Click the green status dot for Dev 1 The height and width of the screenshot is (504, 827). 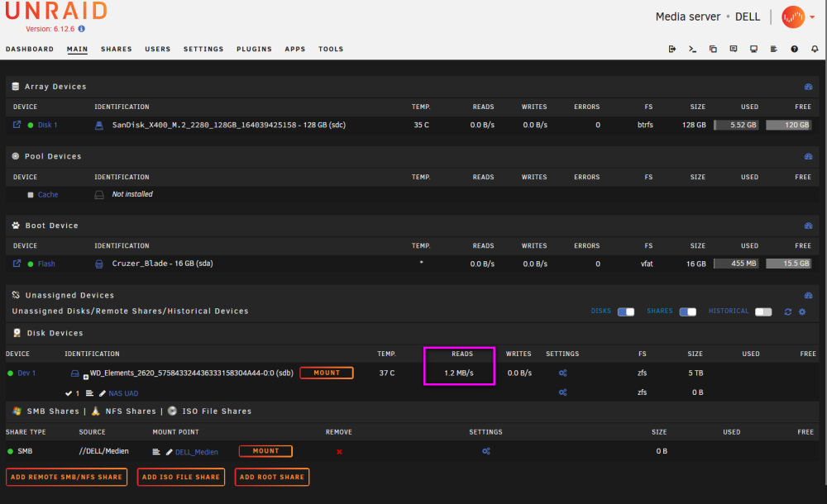10,373
